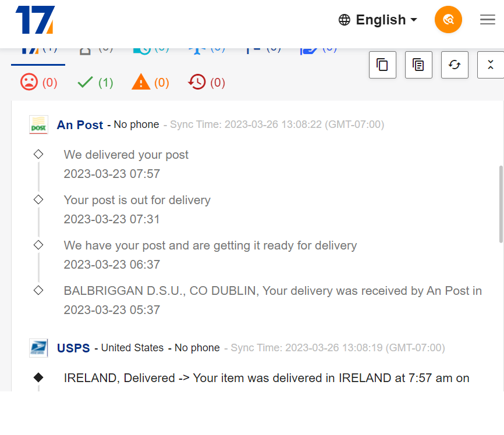Click the USPS carrier logo
This screenshot has width=504, height=435.
pos(38,348)
